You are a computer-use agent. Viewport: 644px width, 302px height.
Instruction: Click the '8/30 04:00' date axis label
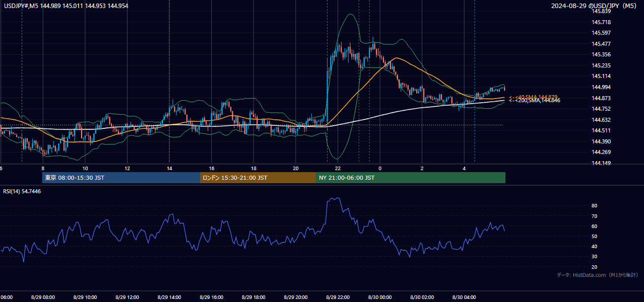click(x=464, y=297)
